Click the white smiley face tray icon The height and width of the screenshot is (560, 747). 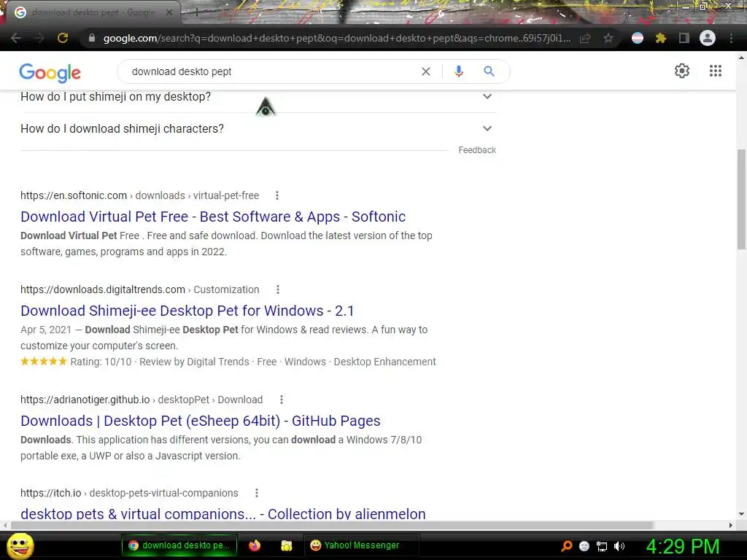(x=584, y=546)
